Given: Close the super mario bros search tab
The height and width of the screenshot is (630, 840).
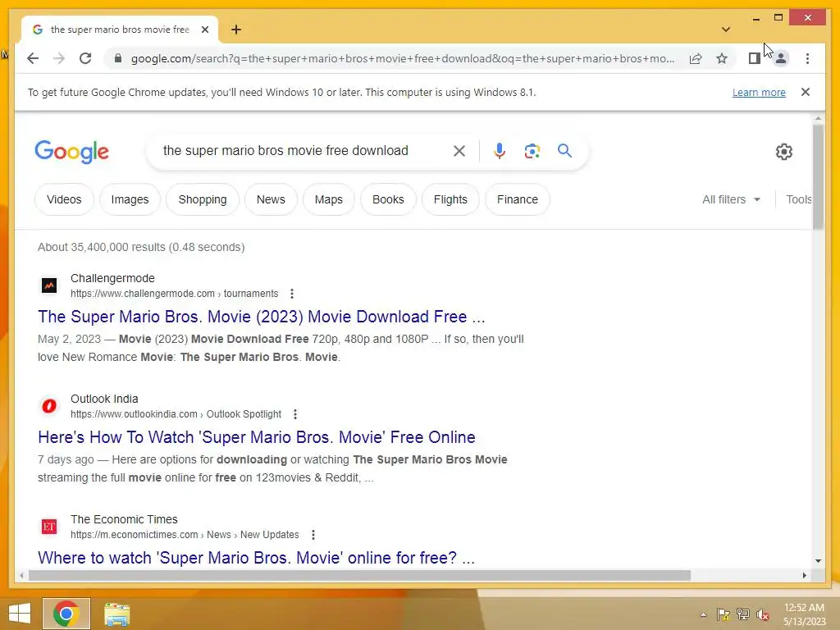Looking at the screenshot, I should [204, 30].
